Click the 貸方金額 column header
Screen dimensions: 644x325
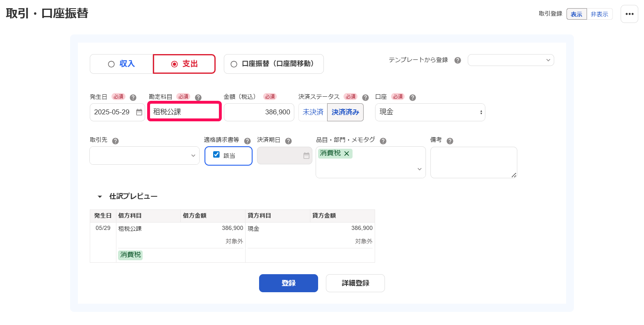343,216
